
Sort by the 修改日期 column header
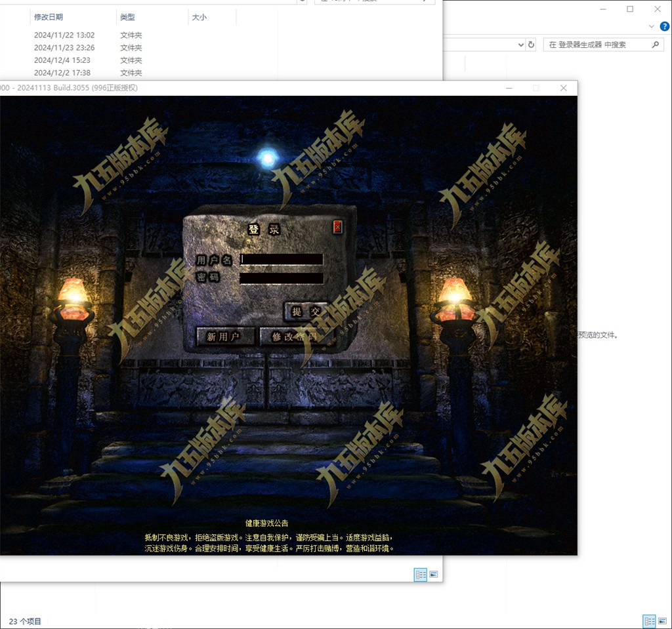[x=49, y=17]
